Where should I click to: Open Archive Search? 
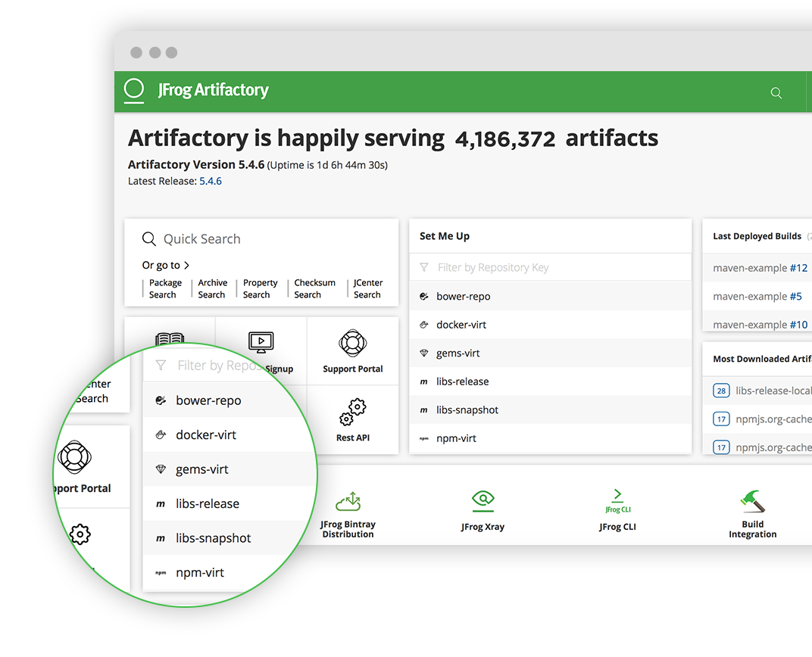pos(212,288)
